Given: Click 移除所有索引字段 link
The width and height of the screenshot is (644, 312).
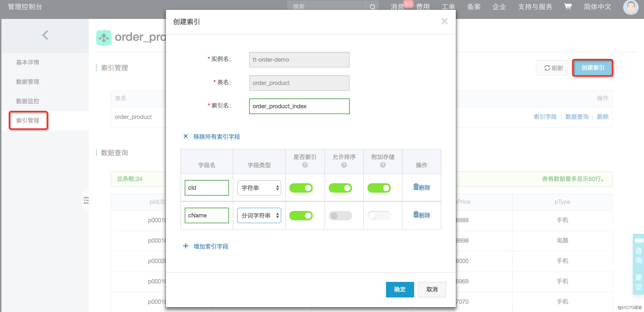Looking at the screenshot, I should pos(217,137).
